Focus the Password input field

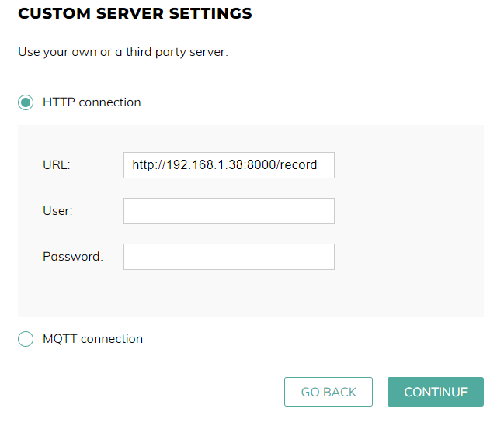tap(229, 257)
